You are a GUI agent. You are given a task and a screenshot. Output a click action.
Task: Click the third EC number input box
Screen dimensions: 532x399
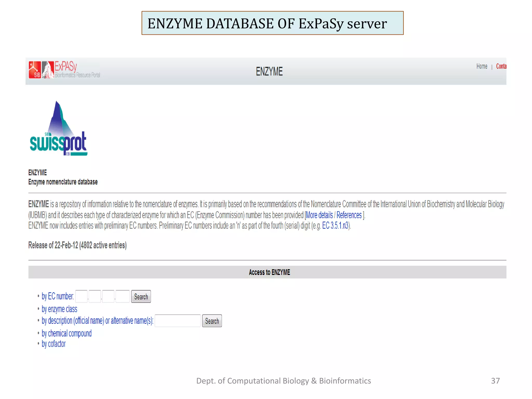(108, 296)
